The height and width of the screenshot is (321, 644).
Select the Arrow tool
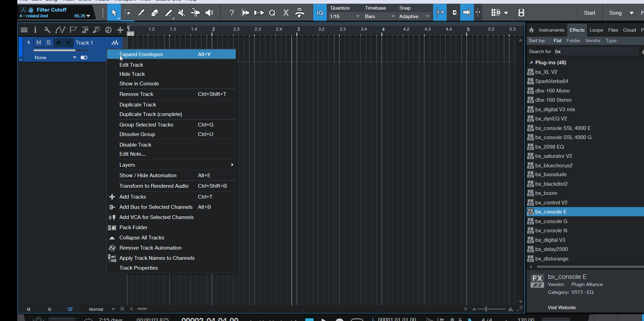pos(114,13)
